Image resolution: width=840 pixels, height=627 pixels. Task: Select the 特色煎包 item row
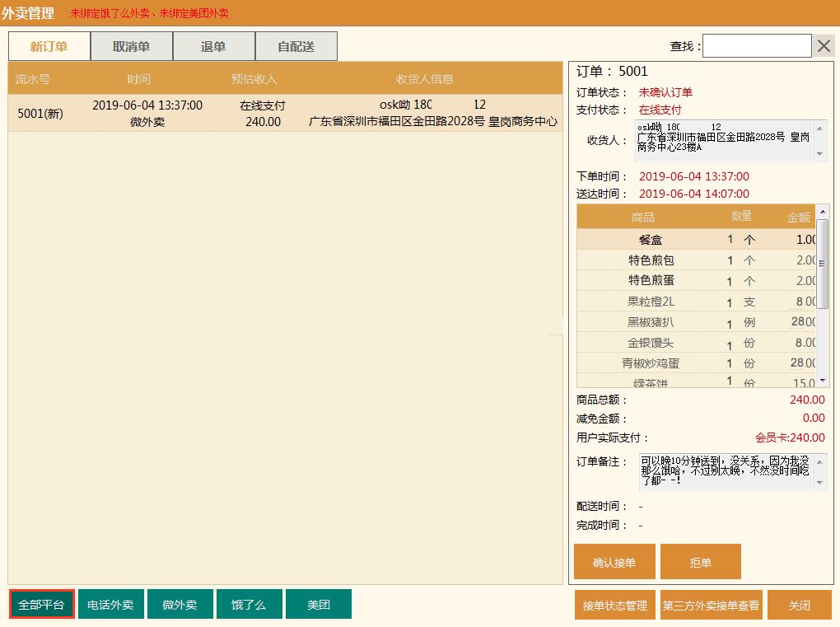(696, 260)
